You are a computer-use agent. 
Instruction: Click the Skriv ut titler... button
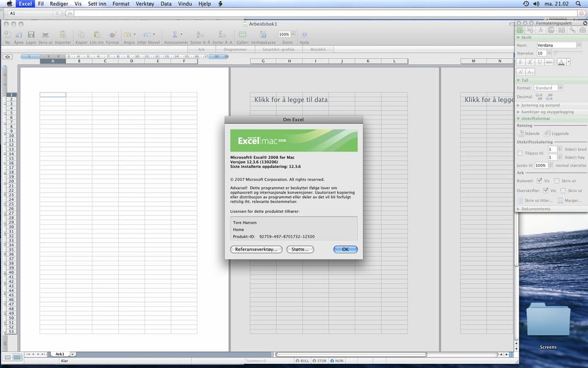[x=535, y=201]
